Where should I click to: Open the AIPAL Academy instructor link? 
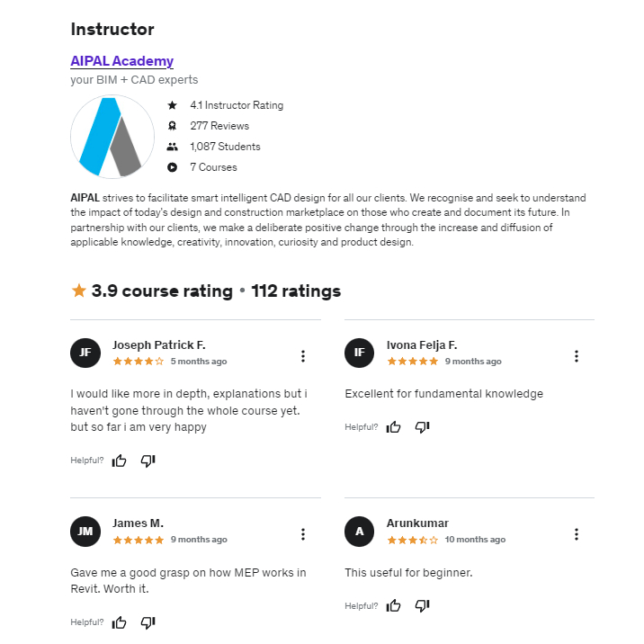pos(121,61)
